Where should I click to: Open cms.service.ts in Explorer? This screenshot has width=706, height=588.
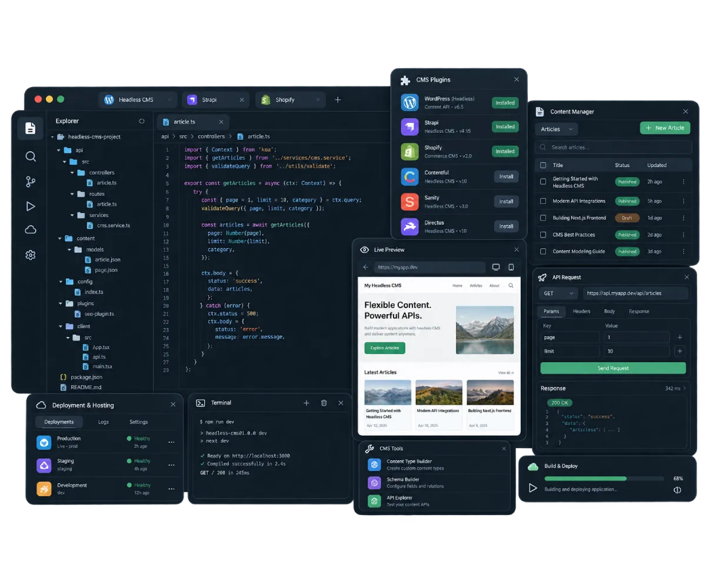coord(108,225)
